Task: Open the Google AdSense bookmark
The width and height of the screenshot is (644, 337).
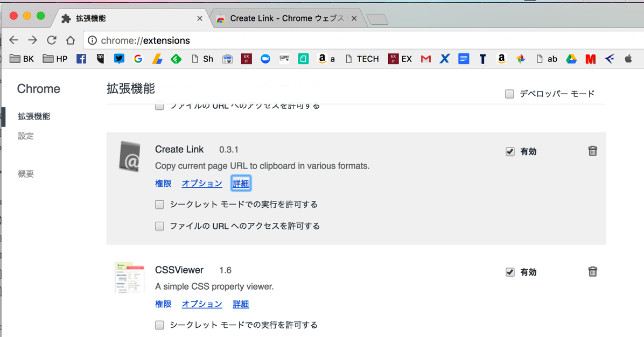Action: coord(157,59)
